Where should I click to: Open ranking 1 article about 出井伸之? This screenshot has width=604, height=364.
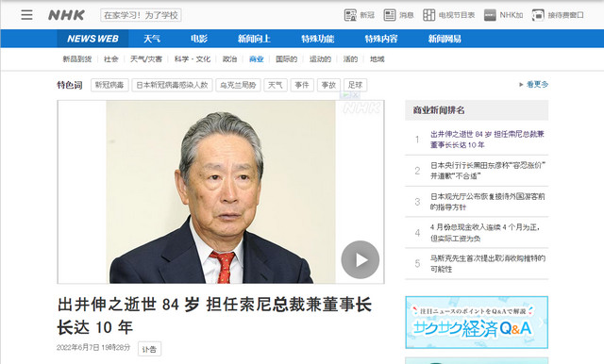[x=487, y=140]
